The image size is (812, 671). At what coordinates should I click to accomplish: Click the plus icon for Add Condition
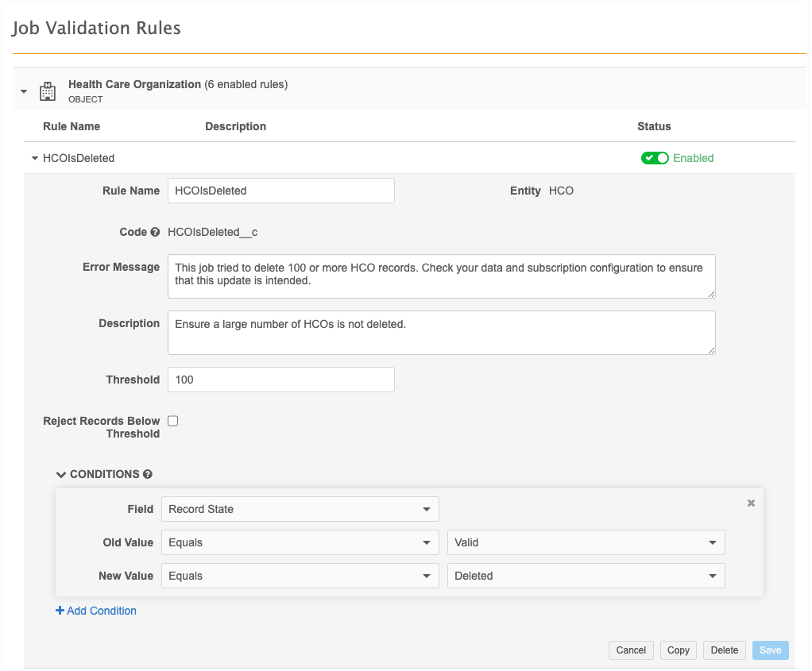[x=60, y=611]
